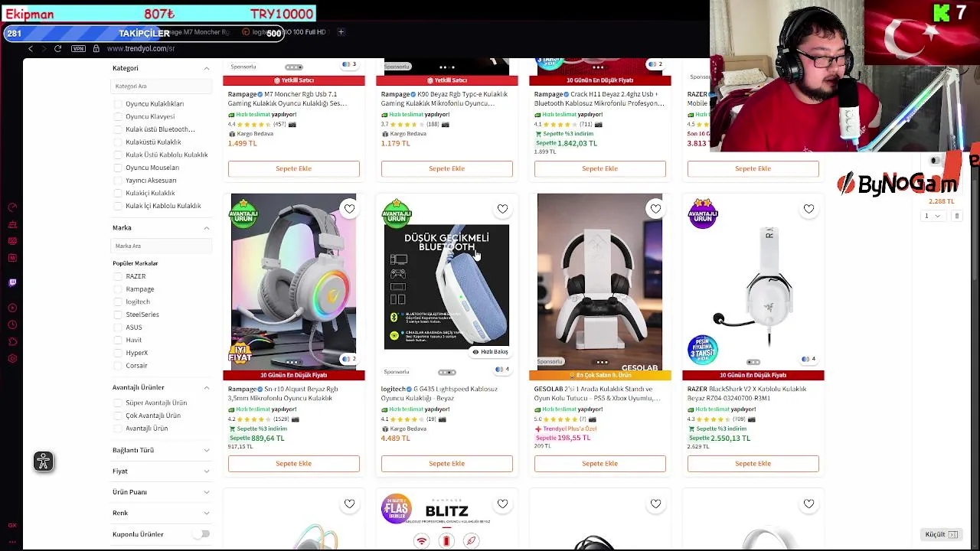The width and height of the screenshot is (980, 551).
Task: Open a new browser tab with plus icon
Action: [341, 32]
